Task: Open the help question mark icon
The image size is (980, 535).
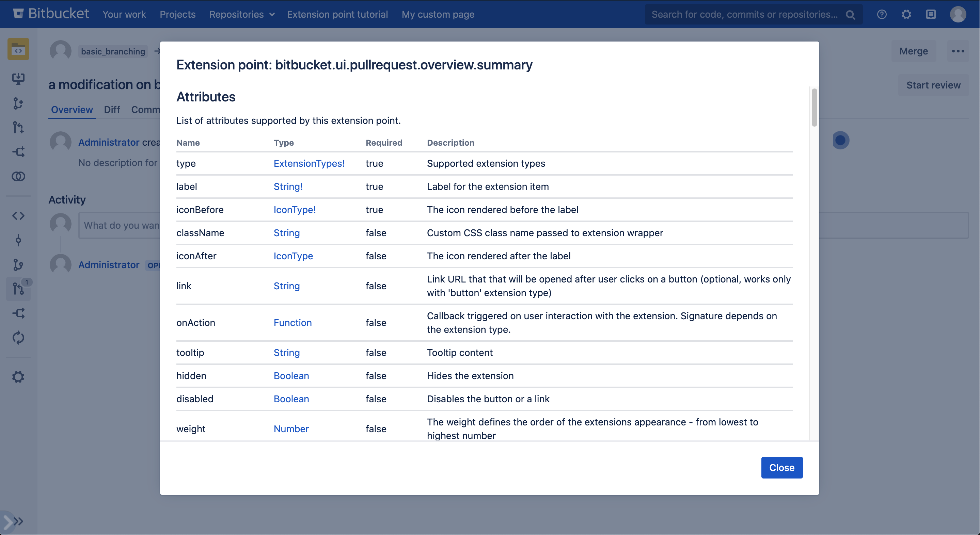Action: [x=882, y=14]
